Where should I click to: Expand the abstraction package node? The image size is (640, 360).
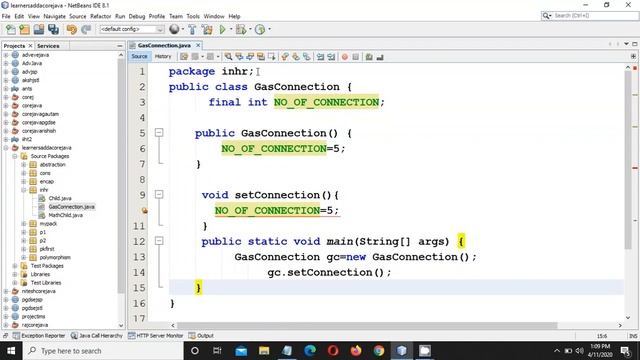24,164
